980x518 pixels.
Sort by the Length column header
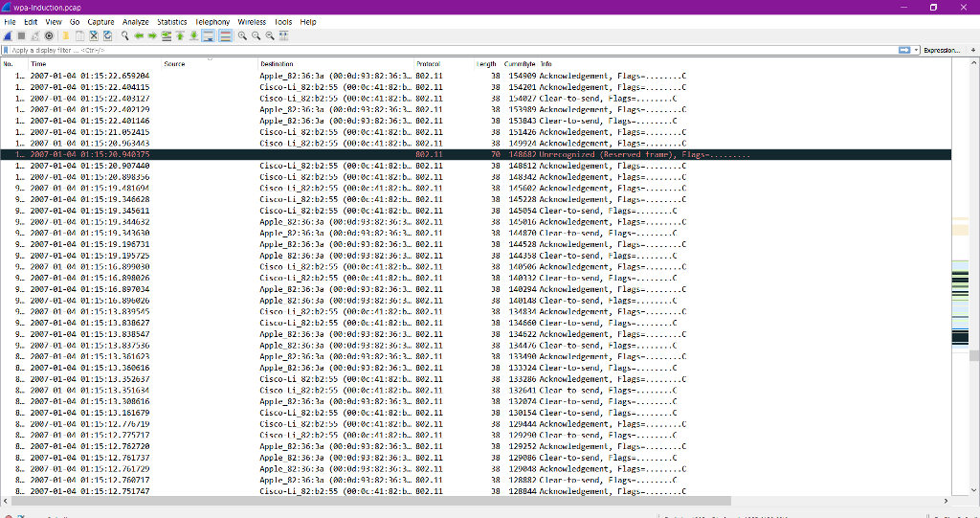click(x=487, y=64)
